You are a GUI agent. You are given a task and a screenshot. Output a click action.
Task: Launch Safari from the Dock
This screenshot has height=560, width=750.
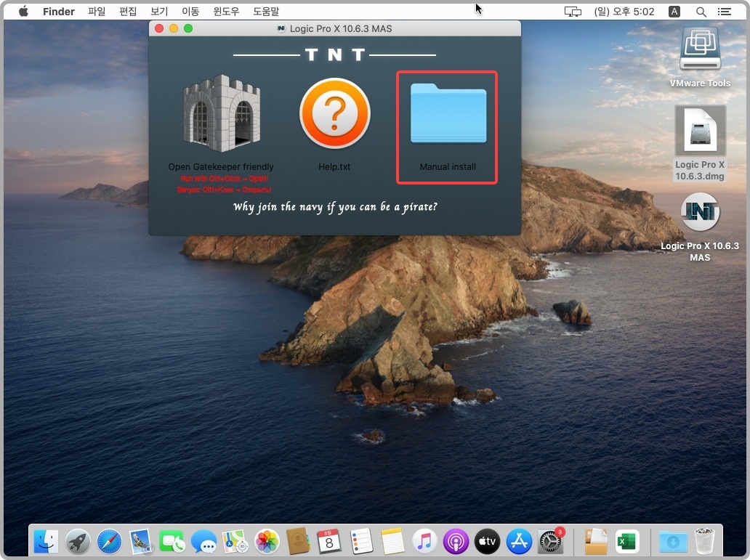point(109,541)
